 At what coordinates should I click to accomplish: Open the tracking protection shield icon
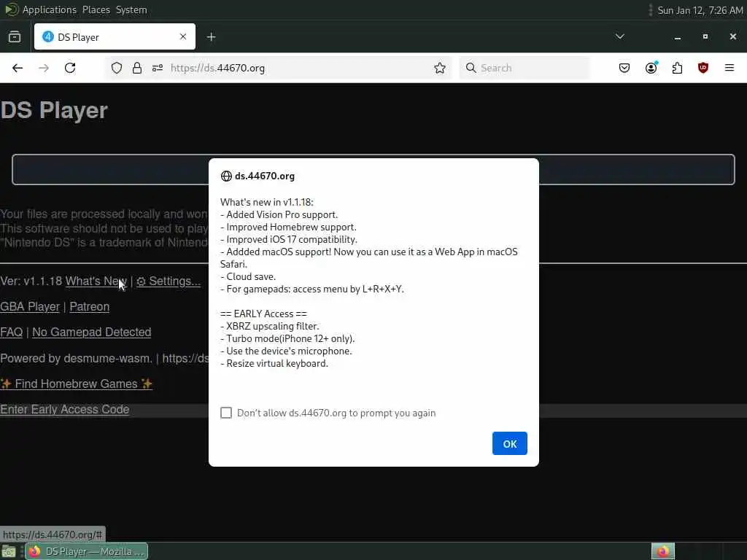pyautogui.click(x=117, y=68)
